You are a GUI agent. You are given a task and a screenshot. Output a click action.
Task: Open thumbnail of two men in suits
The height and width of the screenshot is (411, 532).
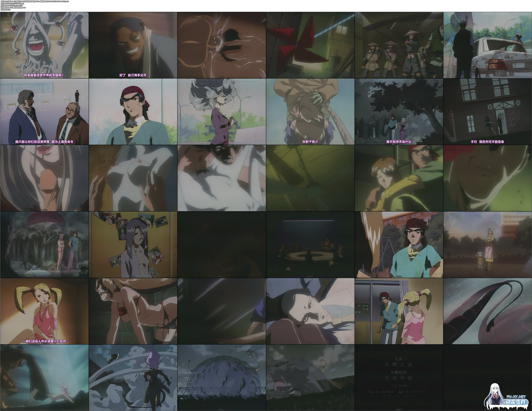[x=44, y=111]
